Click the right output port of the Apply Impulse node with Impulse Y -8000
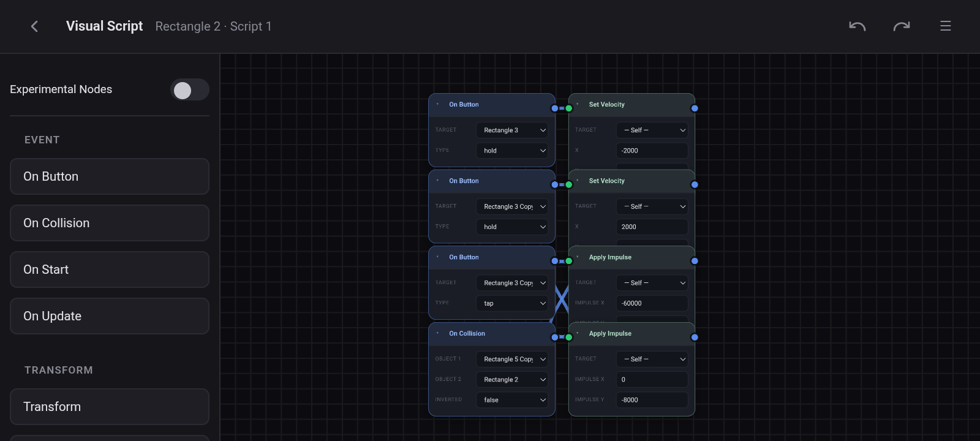Viewport: 980px width, 441px height. tap(695, 337)
